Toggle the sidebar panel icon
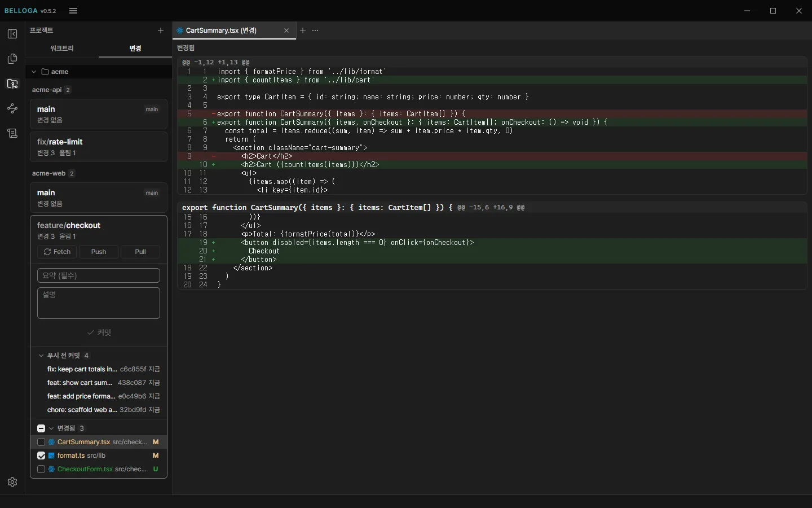 pyautogui.click(x=12, y=34)
